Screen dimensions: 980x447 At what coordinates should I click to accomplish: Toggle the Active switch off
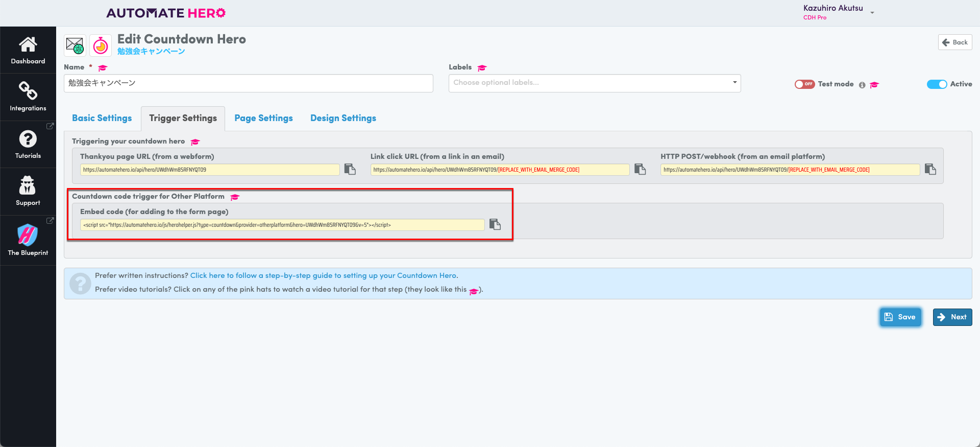click(x=937, y=84)
